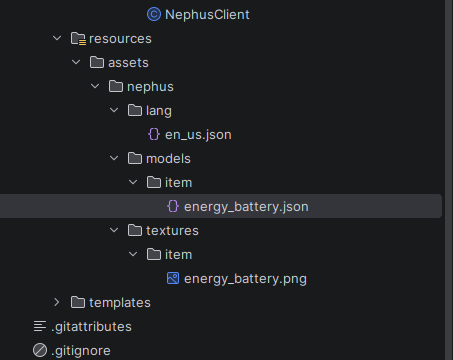Screen dimensions: 453x360
Task: Open .gitattributes file
Action: pyautogui.click(x=92, y=327)
